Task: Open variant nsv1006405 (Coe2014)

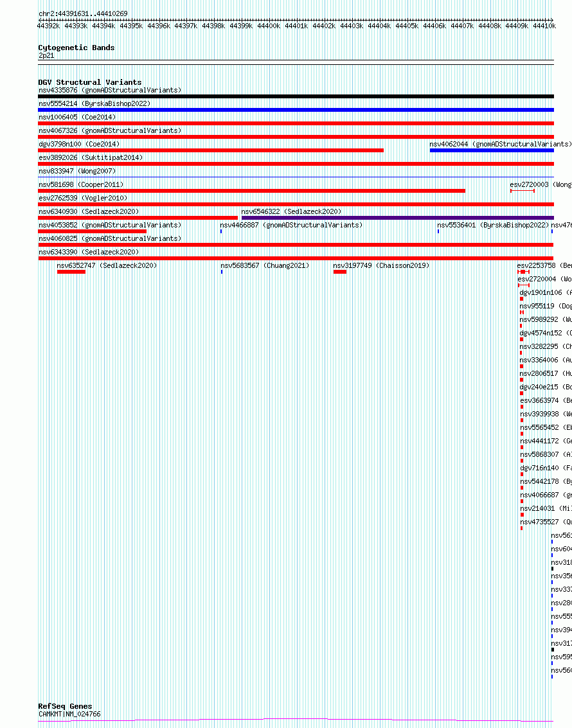Action: point(77,117)
